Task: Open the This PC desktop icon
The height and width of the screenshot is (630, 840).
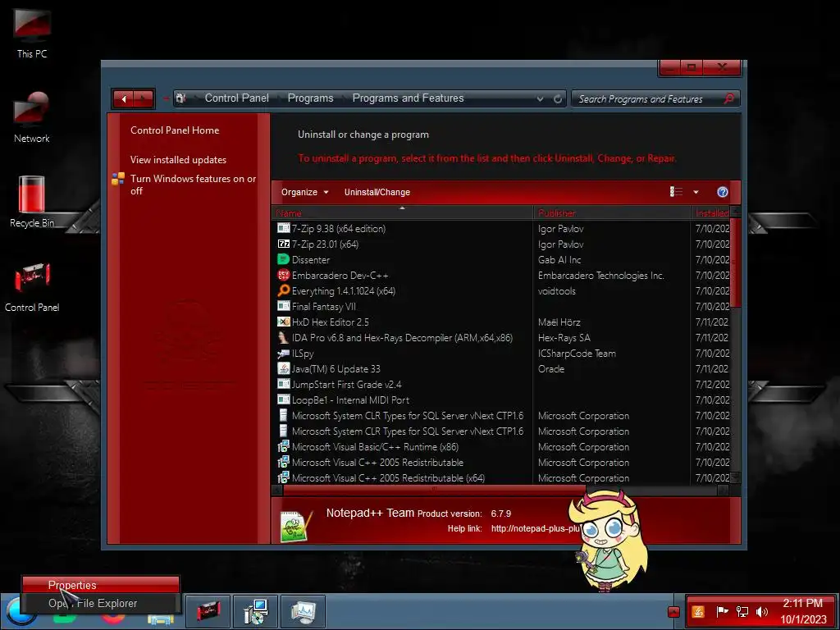Action: pyautogui.click(x=32, y=32)
